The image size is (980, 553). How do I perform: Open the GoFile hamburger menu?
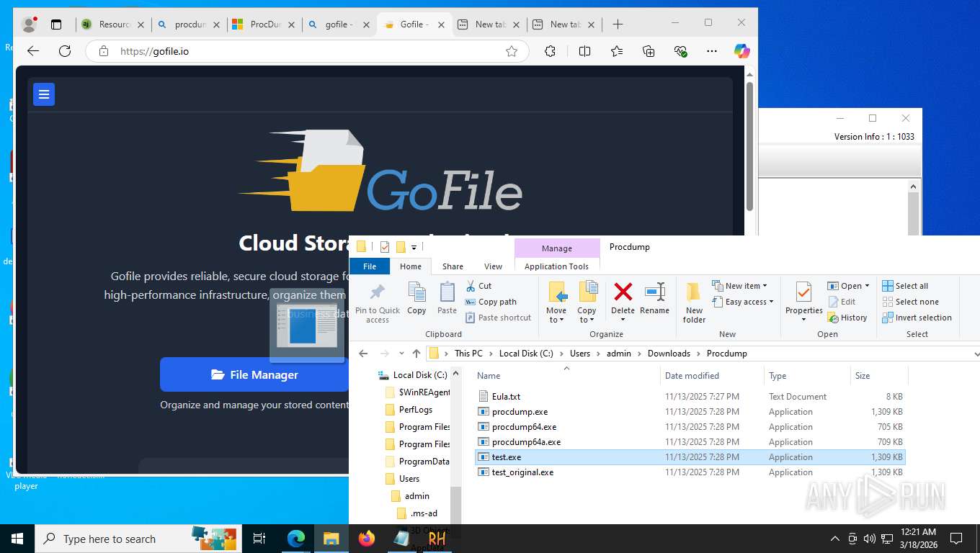(x=44, y=94)
